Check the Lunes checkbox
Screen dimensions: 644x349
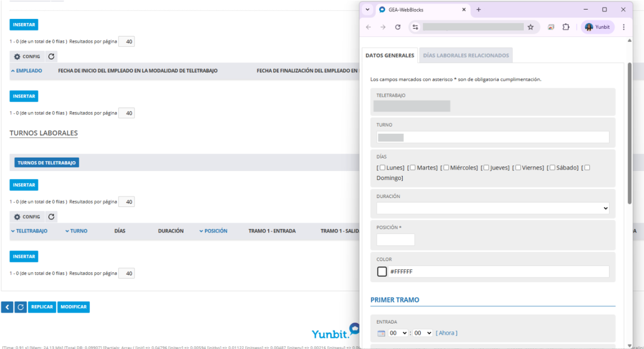tap(383, 168)
